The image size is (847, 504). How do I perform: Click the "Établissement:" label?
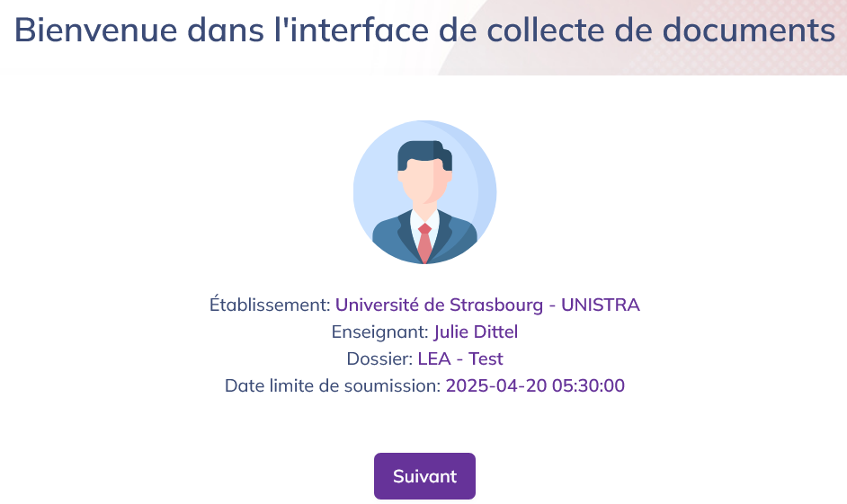tap(270, 305)
